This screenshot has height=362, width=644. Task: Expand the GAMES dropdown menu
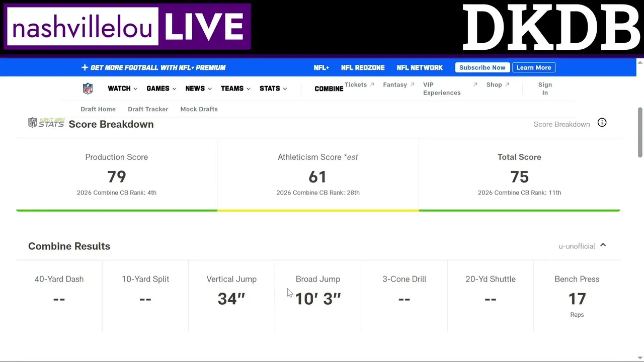161,88
